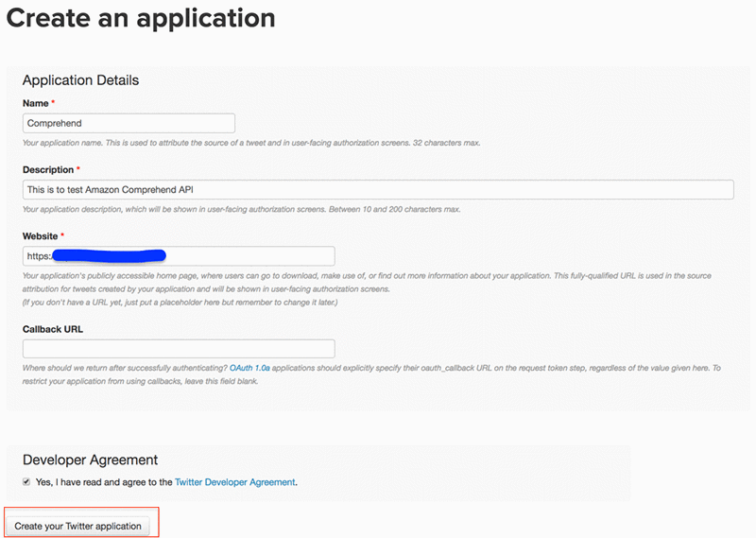Click the 'Application Details' section heading
This screenshot has height=538, width=756.
[x=80, y=80]
